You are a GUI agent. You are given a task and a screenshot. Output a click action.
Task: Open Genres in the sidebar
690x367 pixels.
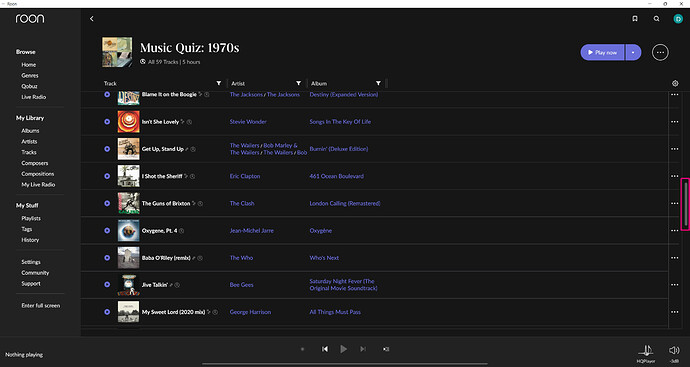point(30,75)
